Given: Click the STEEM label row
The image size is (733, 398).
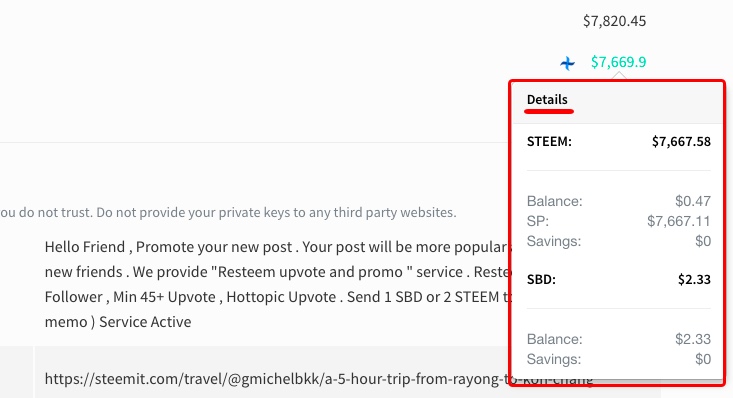Looking at the screenshot, I should coord(618,142).
